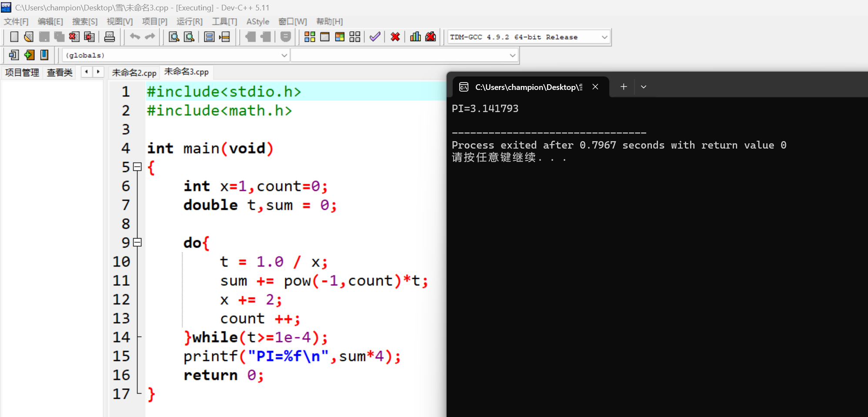
Task: Click the green-plus Toggle Bookmark icon
Action: pos(29,55)
